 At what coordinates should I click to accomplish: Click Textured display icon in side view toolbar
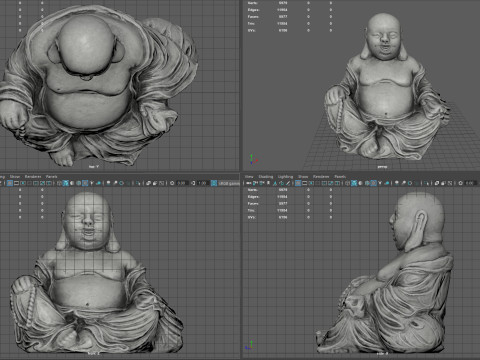click(373, 183)
